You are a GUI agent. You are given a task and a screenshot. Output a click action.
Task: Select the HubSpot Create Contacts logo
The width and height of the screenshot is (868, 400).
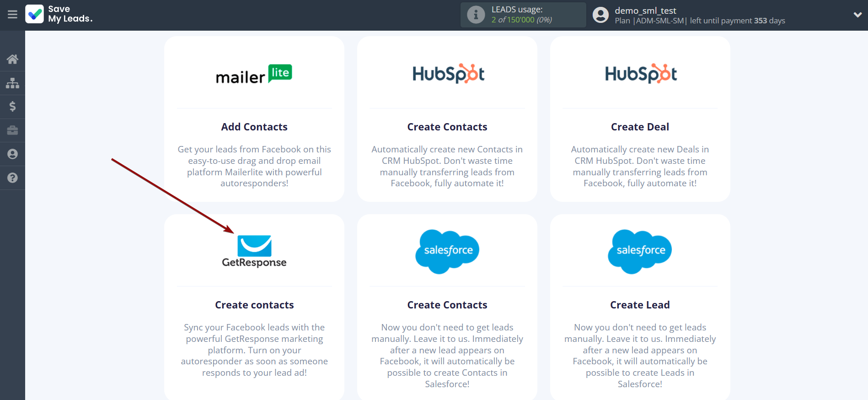coord(448,74)
